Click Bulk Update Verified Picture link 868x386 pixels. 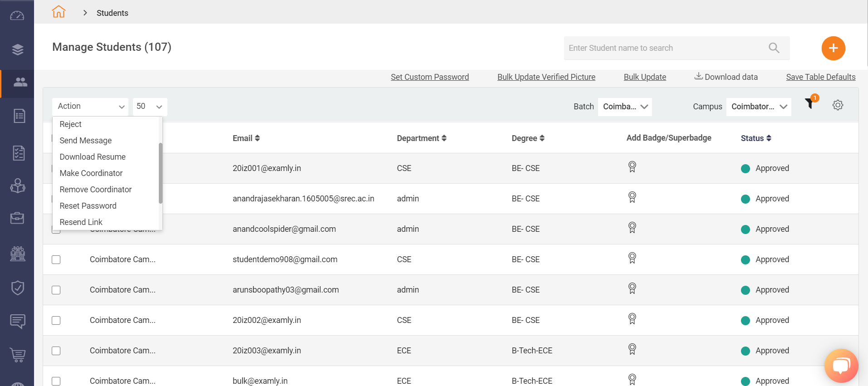pos(546,77)
